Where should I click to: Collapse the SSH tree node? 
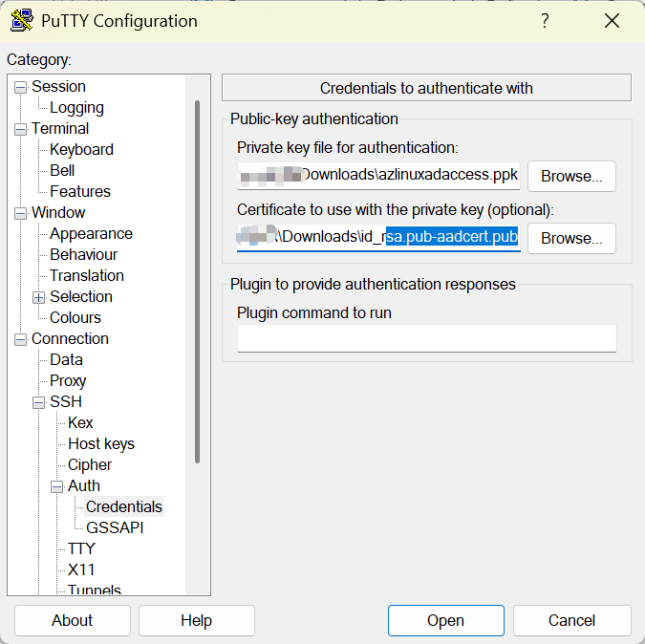click(x=38, y=402)
